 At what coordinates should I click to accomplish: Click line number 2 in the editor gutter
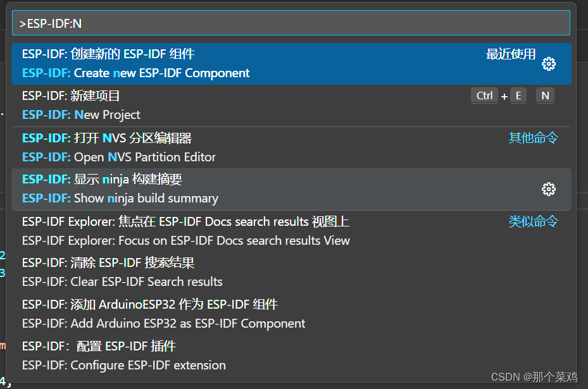3,256
